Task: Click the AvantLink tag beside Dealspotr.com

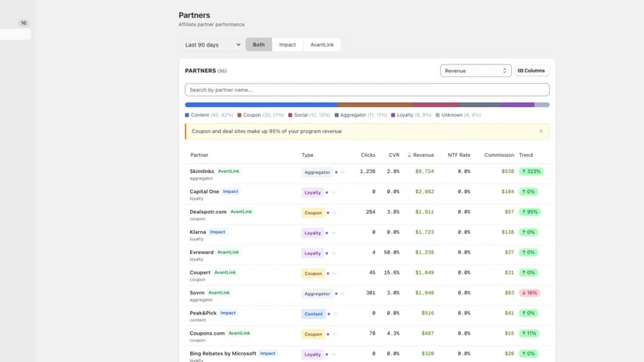Action: [241, 212]
